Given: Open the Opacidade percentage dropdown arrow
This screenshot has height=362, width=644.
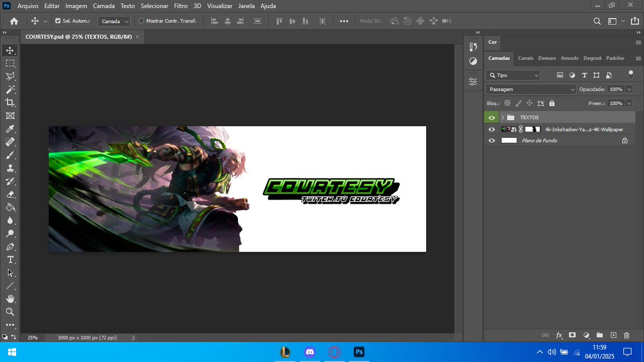Looking at the screenshot, I should pos(629,90).
